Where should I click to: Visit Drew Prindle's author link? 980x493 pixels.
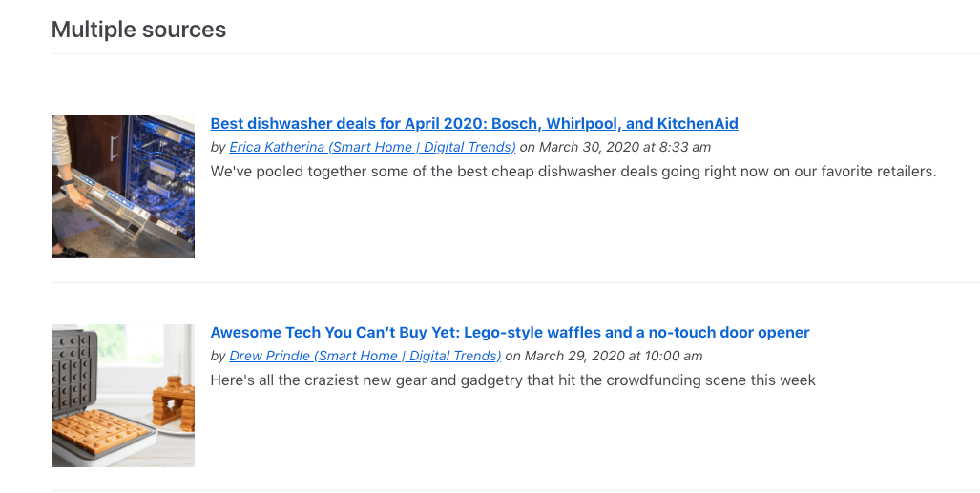pyautogui.click(x=365, y=357)
